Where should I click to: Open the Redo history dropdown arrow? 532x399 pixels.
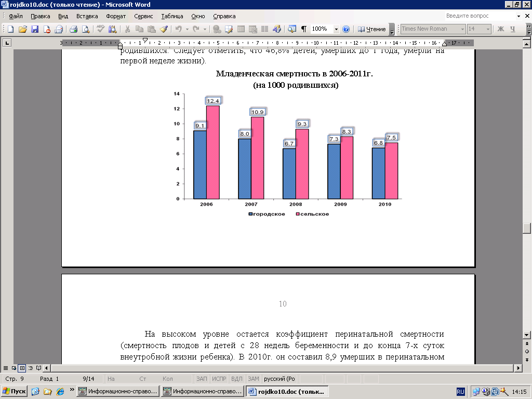205,29
